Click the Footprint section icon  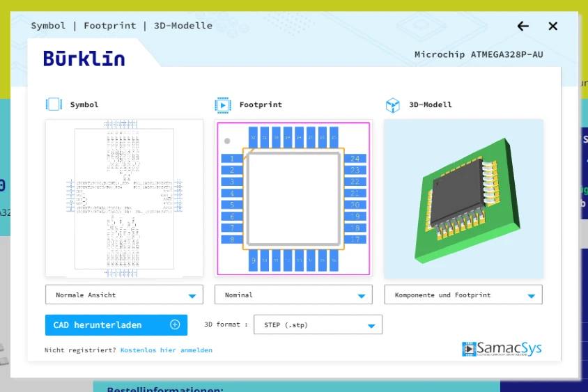click(x=223, y=105)
